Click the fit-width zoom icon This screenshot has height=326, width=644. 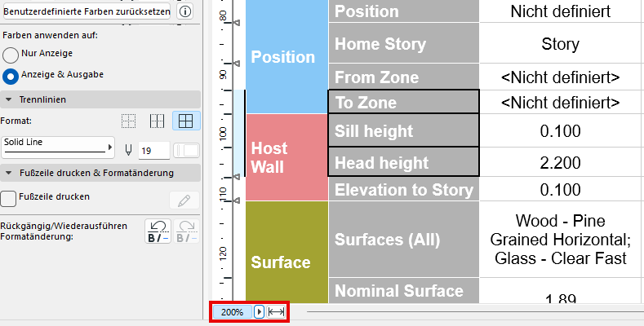276,312
